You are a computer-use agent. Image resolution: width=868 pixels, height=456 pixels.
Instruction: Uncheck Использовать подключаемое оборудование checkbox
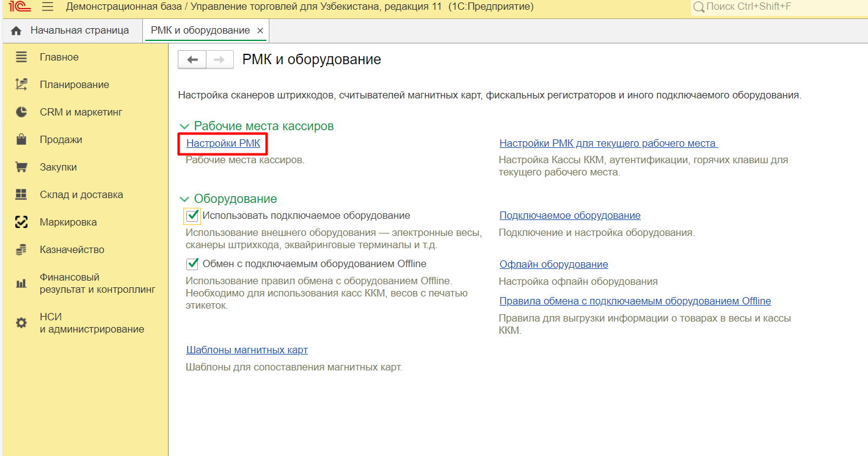(x=192, y=216)
